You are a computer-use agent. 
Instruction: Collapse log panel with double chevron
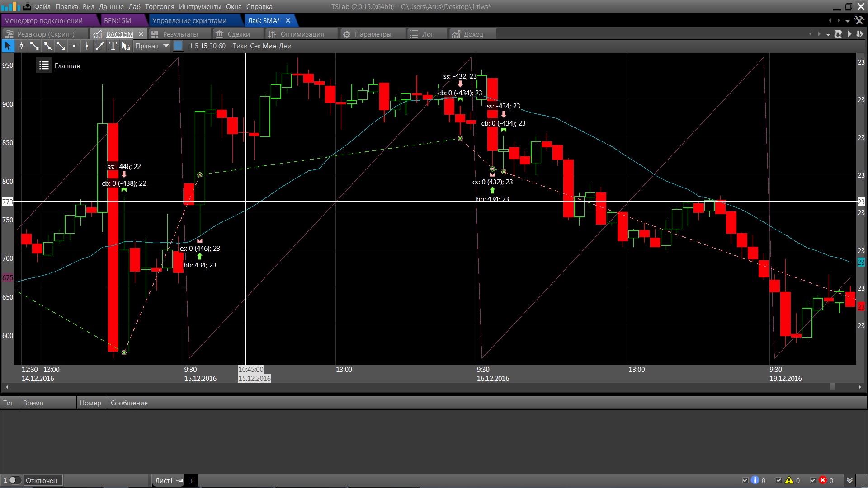click(x=849, y=480)
